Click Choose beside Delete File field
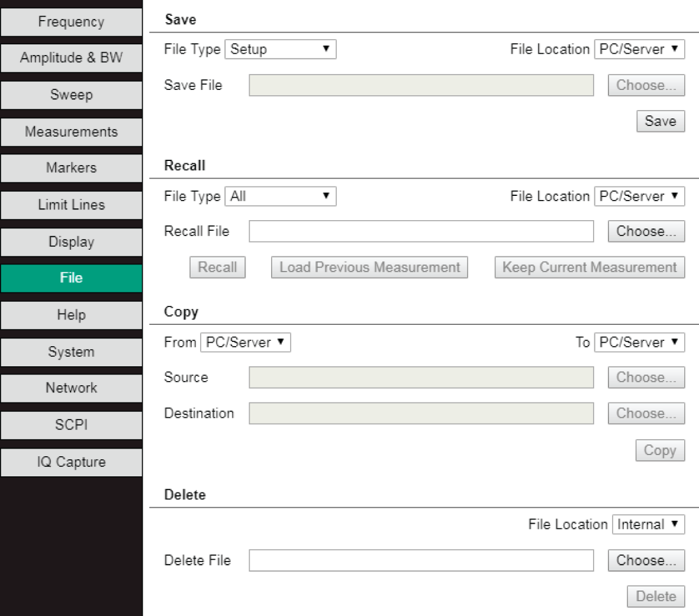Viewport: 699px width, 616px height. pos(646,560)
